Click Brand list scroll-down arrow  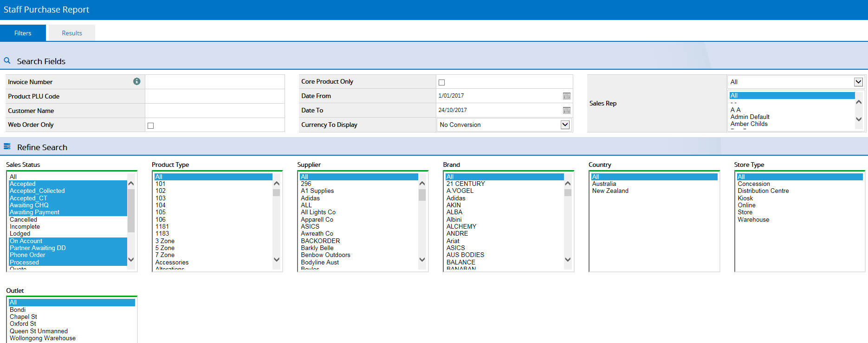pyautogui.click(x=568, y=259)
